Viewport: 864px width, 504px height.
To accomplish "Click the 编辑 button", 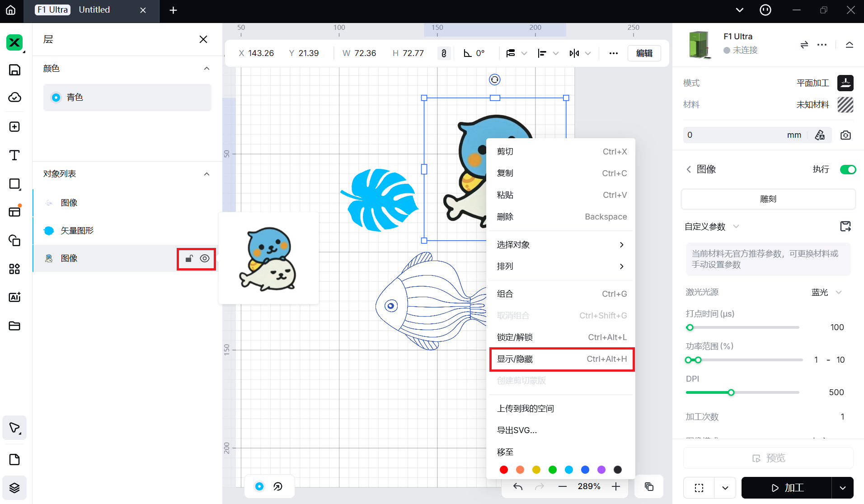I will [x=644, y=53].
